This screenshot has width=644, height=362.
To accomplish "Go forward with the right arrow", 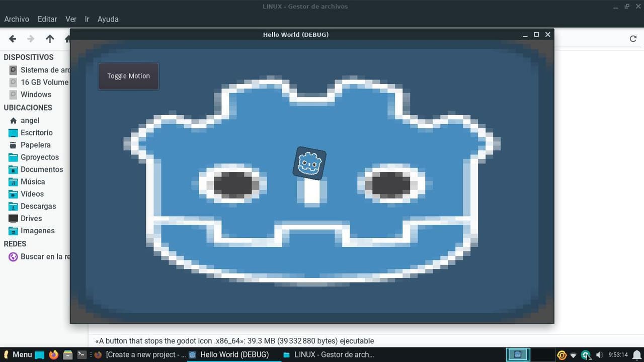I will (x=31, y=39).
